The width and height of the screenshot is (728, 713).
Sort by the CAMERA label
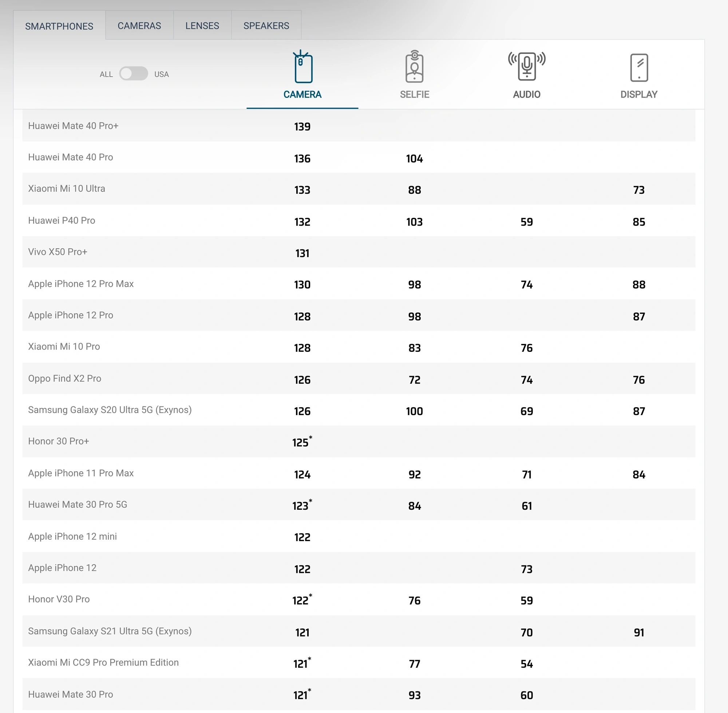point(302,94)
